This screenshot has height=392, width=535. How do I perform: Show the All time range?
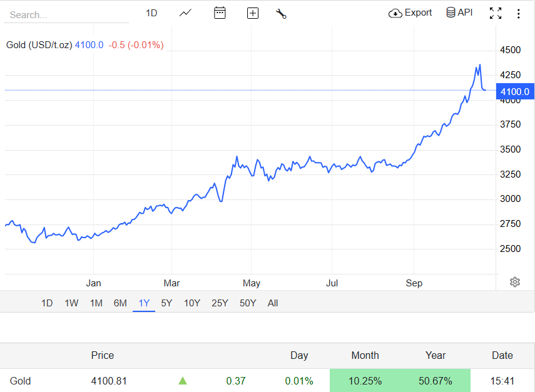tap(273, 303)
